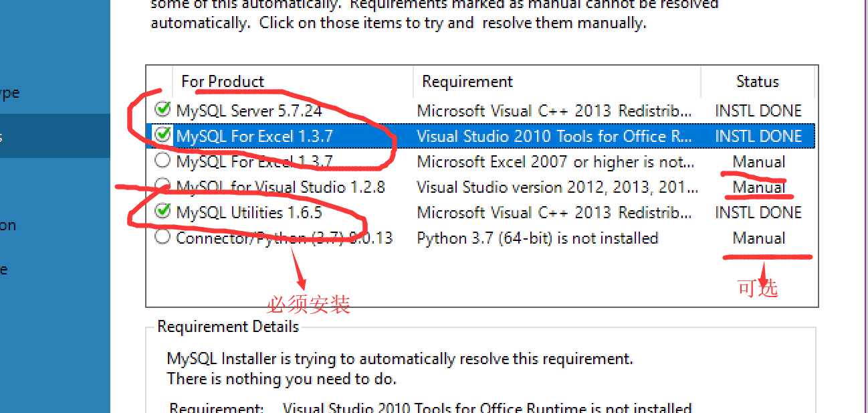Click the green check icon on the highlighted MySQL For Excel row
The width and height of the screenshot is (868, 413).
coord(162,135)
